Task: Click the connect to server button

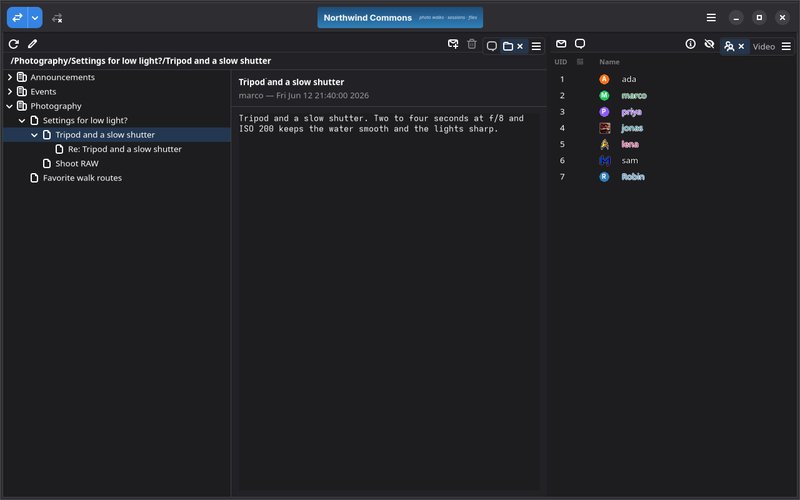Action: pyautogui.click(x=17, y=18)
